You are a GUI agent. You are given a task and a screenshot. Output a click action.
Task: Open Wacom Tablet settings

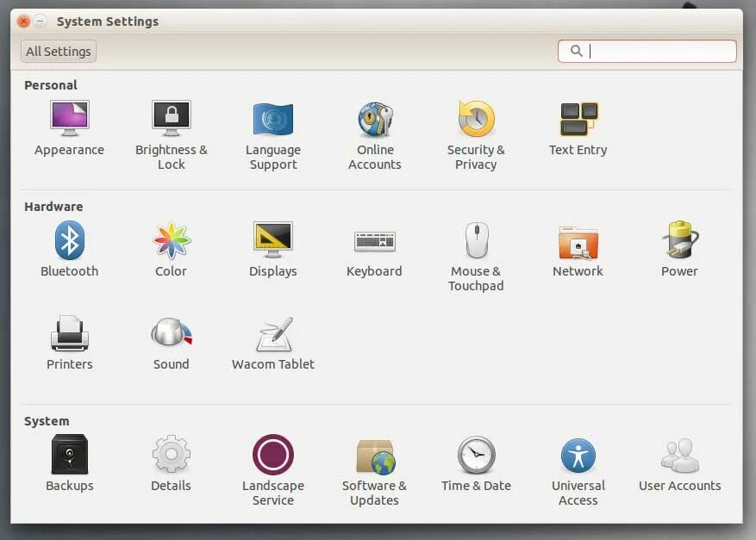[273, 344]
